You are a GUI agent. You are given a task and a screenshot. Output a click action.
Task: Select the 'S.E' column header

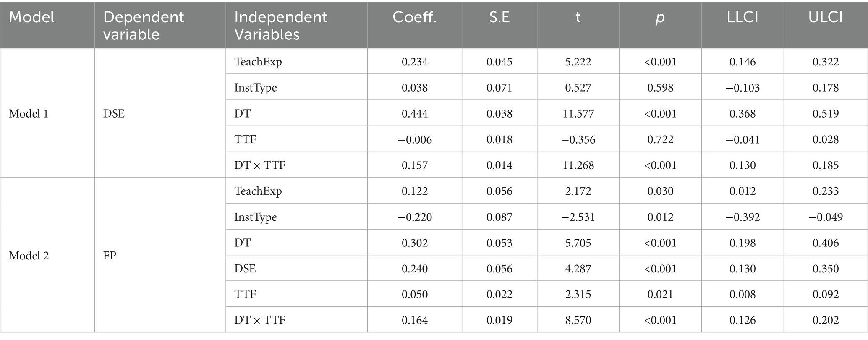point(499,17)
